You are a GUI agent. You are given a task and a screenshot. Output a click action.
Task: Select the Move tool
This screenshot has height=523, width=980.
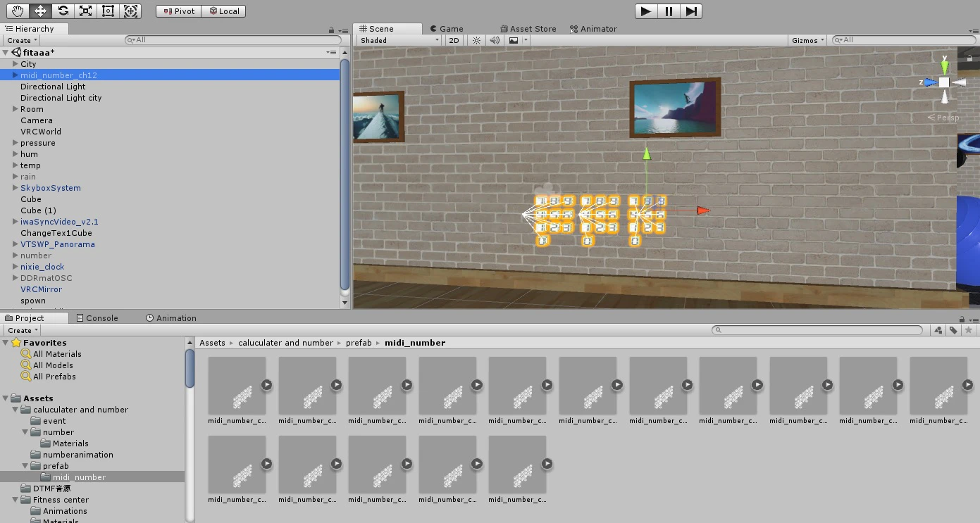[40, 11]
